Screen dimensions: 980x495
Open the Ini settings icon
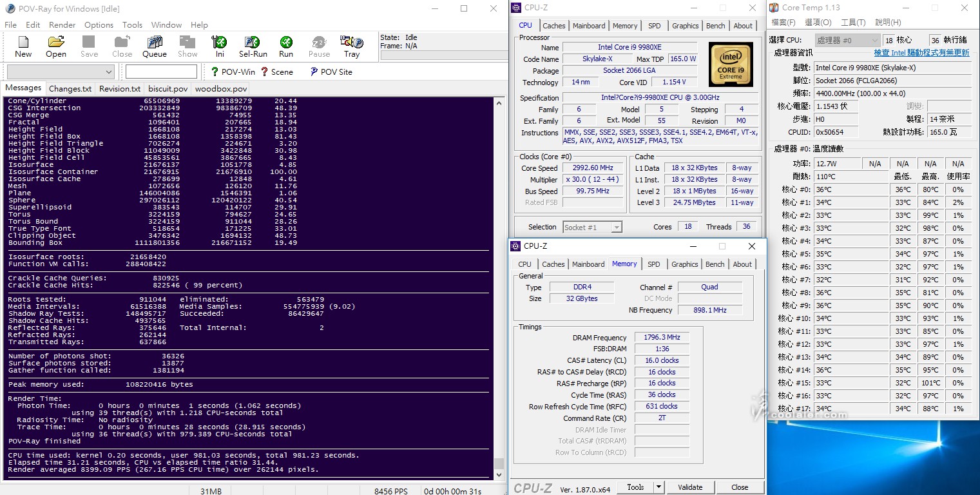[220, 46]
